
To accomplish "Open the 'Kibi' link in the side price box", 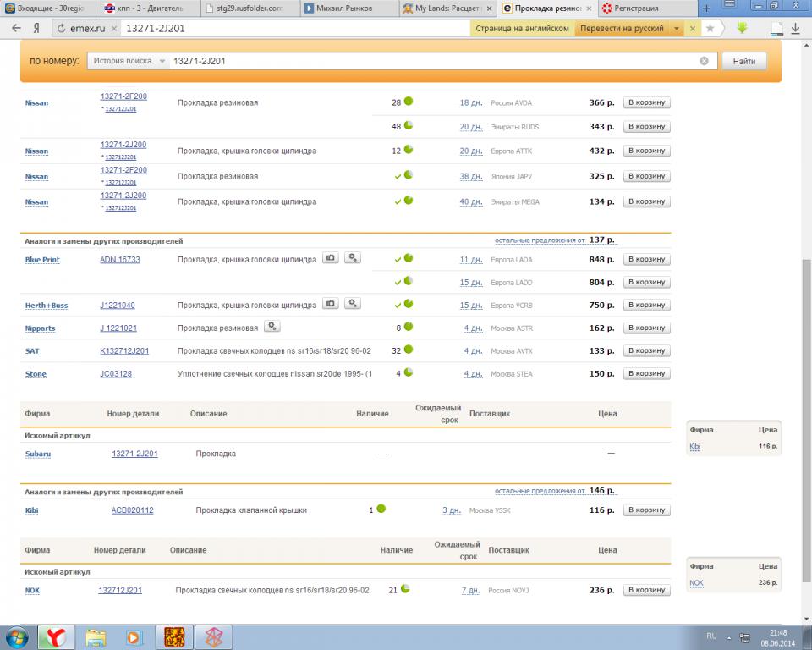I will click(694, 446).
